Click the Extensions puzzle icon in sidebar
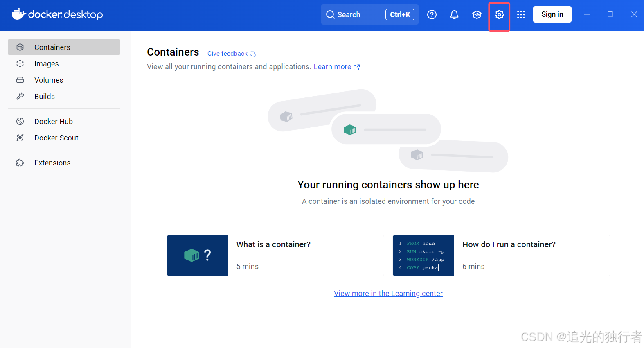 click(x=20, y=163)
